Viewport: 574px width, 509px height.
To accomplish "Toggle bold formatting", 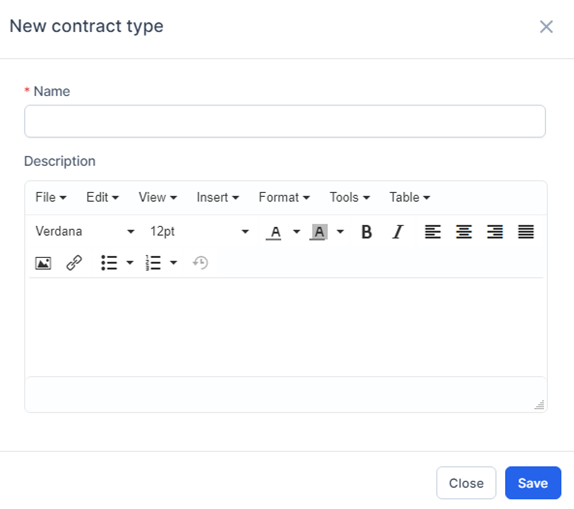I will pos(366,232).
